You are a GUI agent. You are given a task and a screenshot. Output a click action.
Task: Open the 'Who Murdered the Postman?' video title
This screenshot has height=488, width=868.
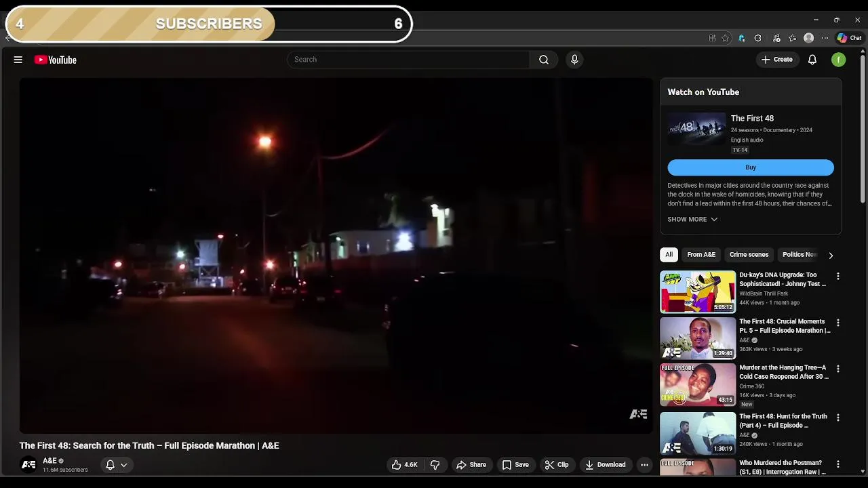(783, 468)
